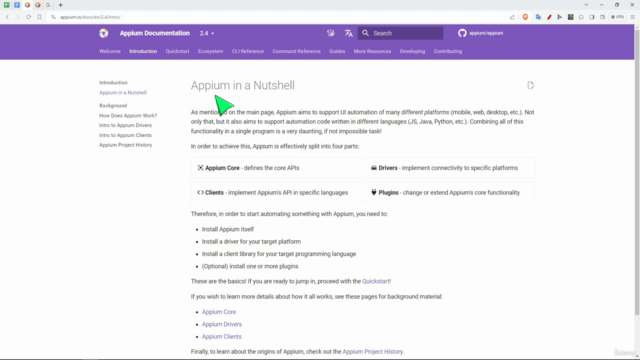The width and height of the screenshot is (640, 360).
Task: Click the search magnifier icon
Action: (x=365, y=33)
